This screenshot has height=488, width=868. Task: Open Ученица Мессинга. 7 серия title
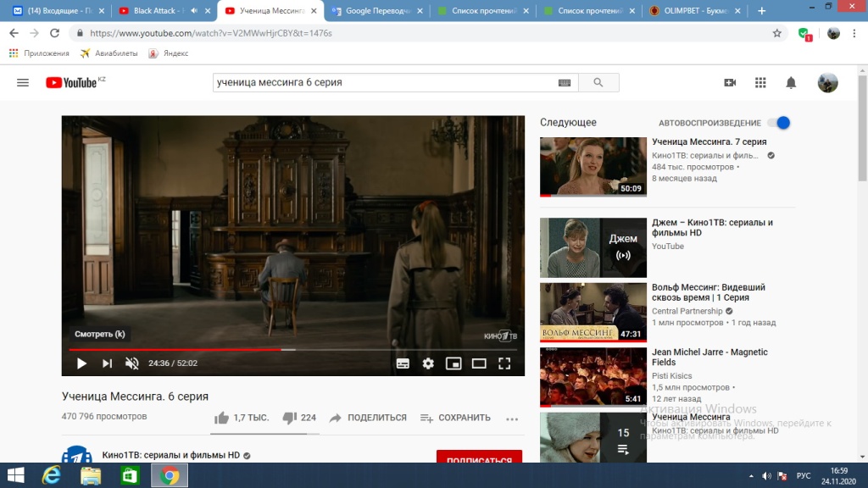click(709, 141)
